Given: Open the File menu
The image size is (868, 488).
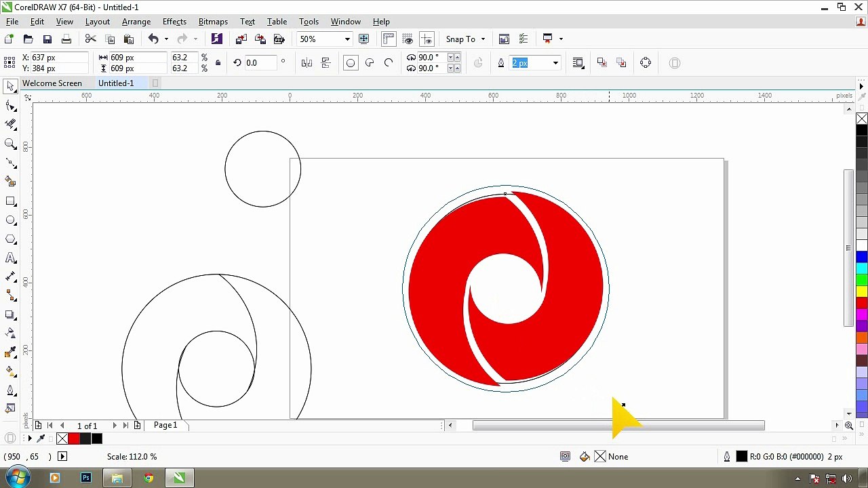Looking at the screenshot, I should (12, 22).
